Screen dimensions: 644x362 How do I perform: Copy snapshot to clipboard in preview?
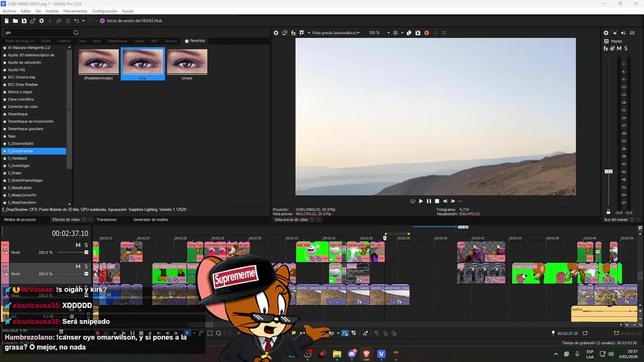[409, 33]
